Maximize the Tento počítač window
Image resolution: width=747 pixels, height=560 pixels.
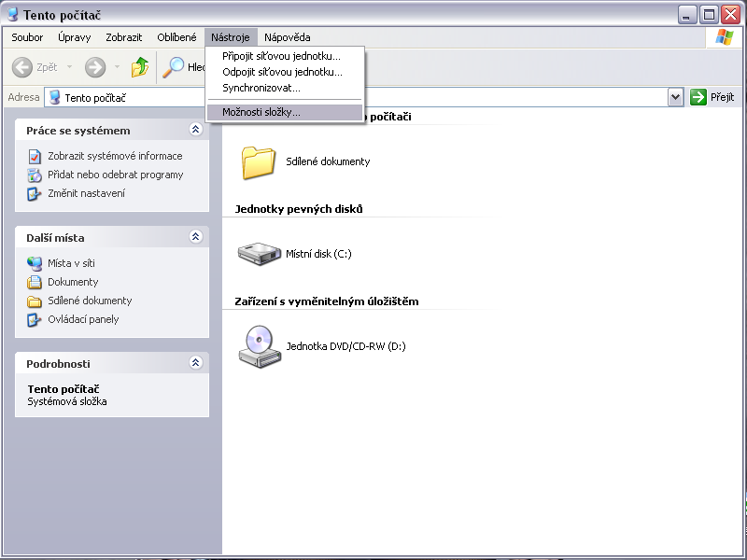(x=709, y=15)
